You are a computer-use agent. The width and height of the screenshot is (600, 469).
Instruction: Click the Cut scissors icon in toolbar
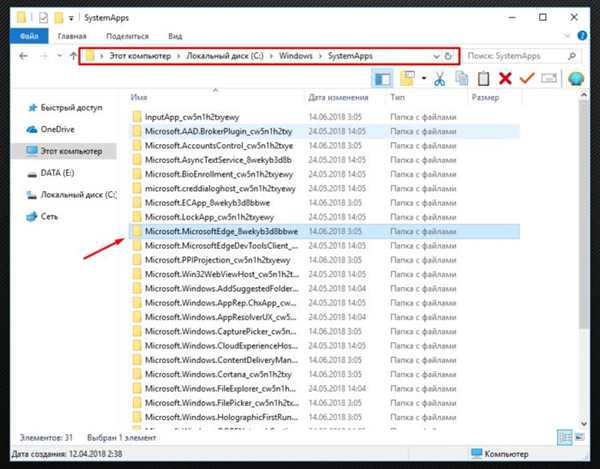pyautogui.click(x=439, y=79)
